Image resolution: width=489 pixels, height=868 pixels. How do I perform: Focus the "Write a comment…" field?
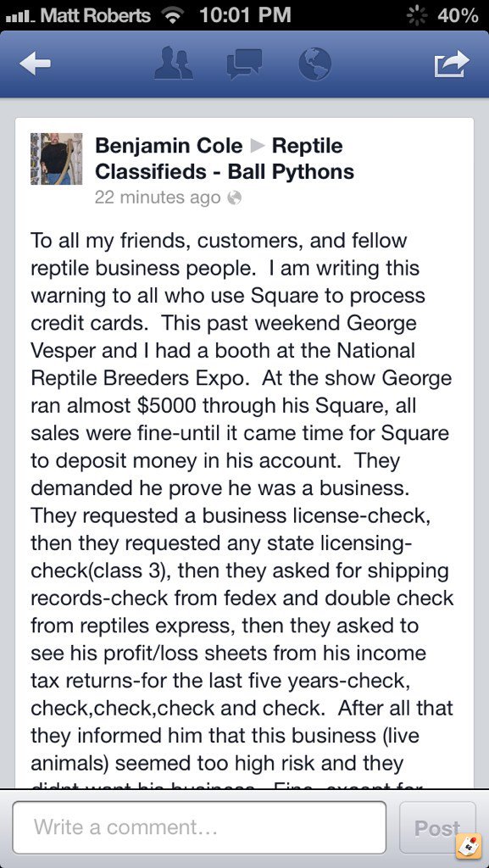click(x=199, y=827)
